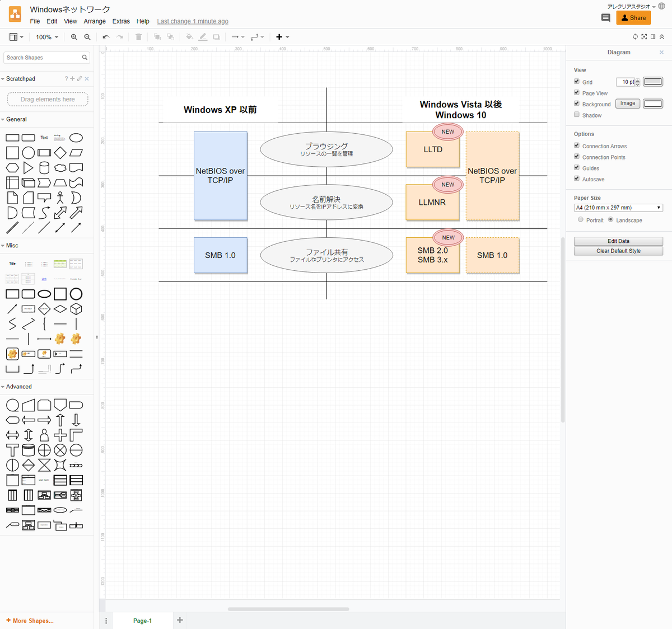Open the Edit menu
This screenshot has width=672, height=629.
coord(52,21)
